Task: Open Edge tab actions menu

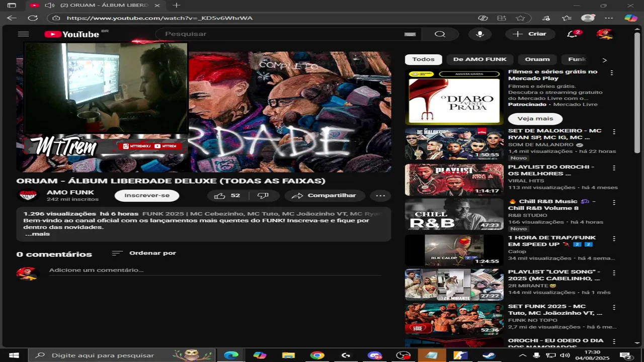Action: pos(12,5)
